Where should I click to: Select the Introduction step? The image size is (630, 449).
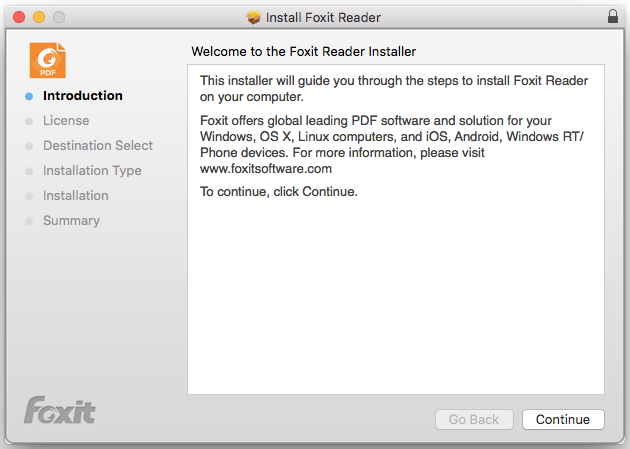coord(83,96)
